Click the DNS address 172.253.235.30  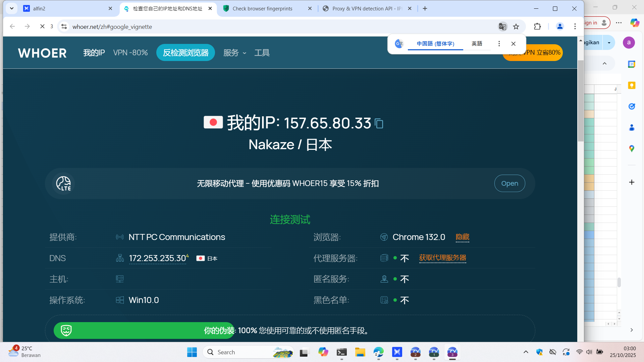[x=157, y=258]
